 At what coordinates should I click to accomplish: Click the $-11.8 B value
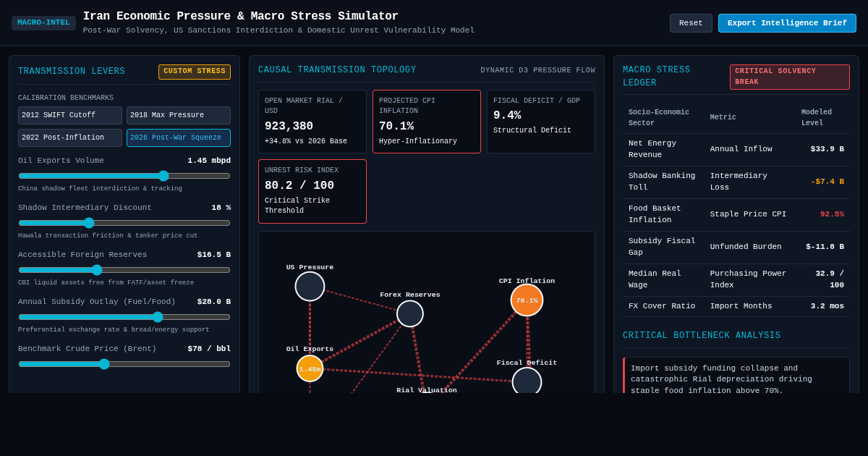tap(825, 247)
